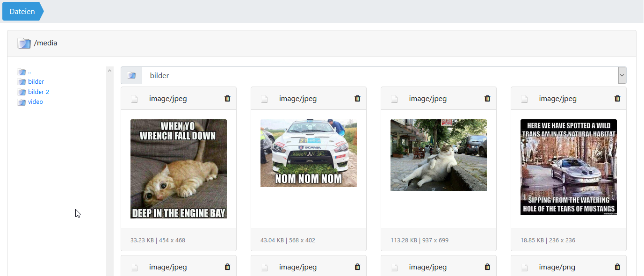644x276 pixels.
Task: Delete the NOM NOM NOM car image
Action: (357, 98)
